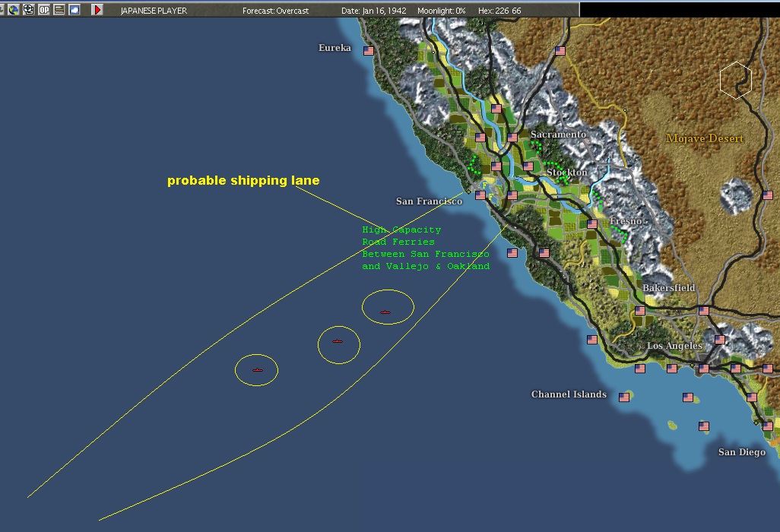The height and width of the screenshot is (532, 780).
Task: Click the 'Fresno' city label
Action: click(x=626, y=220)
